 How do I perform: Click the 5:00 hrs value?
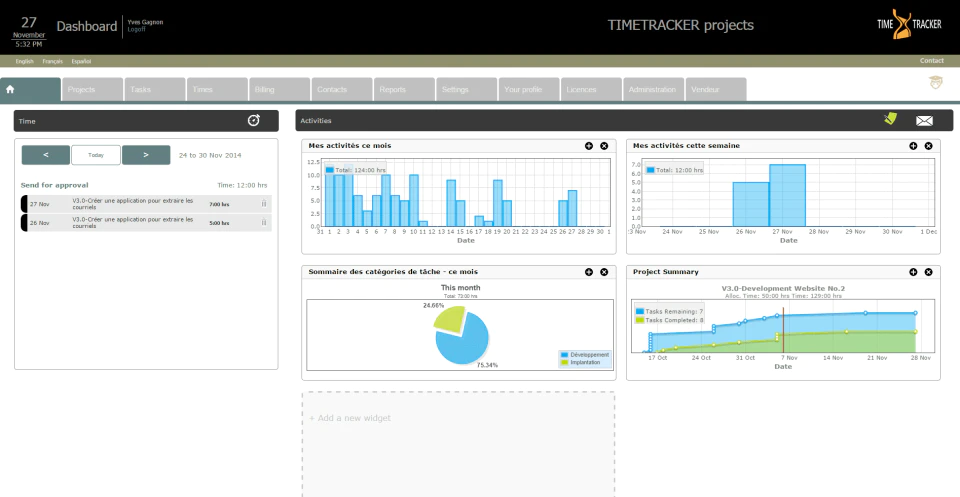click(x=219, y=223)
